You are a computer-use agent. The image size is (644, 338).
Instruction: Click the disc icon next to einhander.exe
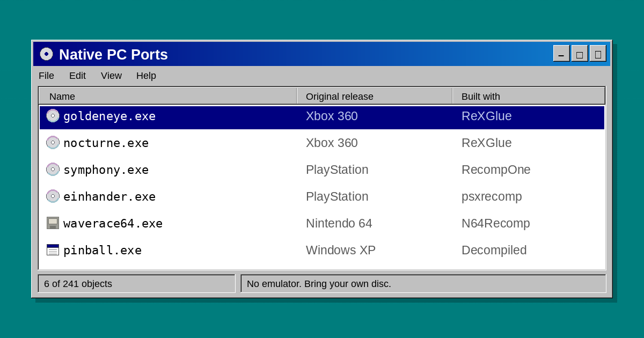click(x=53, y=196)
